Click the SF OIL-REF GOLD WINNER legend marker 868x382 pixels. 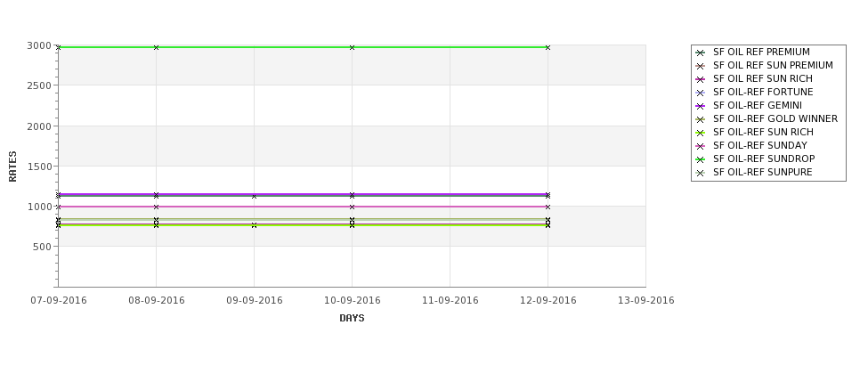coord(701,119)
